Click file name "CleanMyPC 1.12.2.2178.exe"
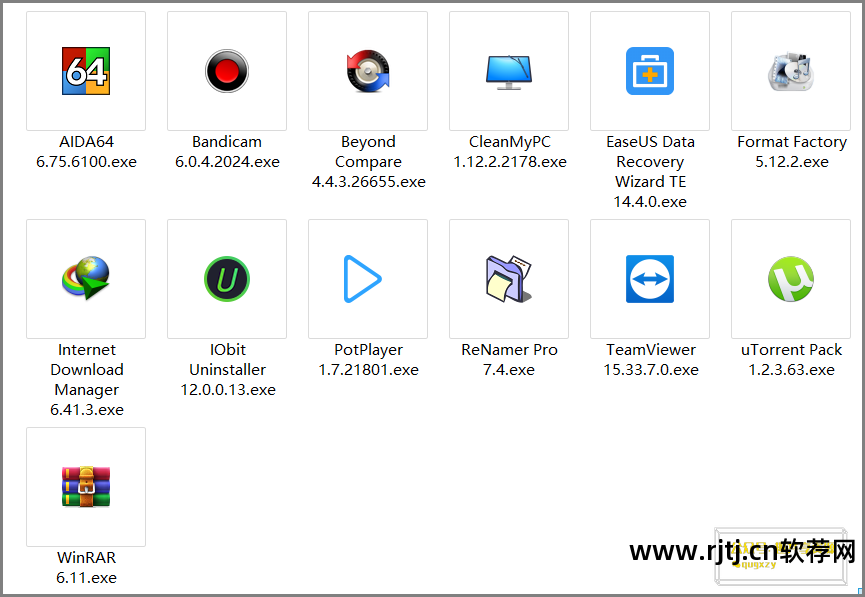Screen dimensions: 865x597 [x=510, y=152]
